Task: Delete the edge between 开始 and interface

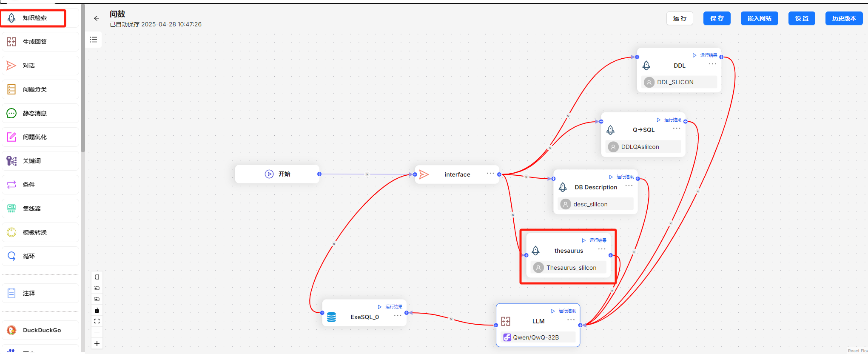Action: [x=367, y=174]
